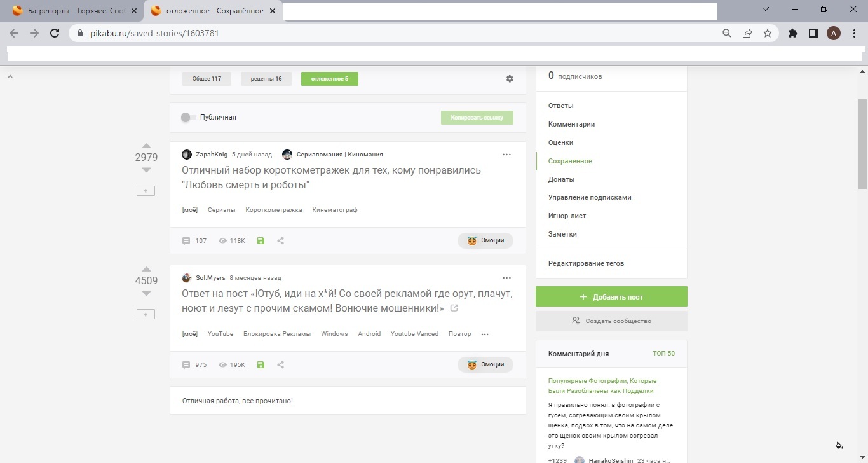Switch to the рецепты 16 folder tab
The width and height of the screenshot is (868, 463).
click(266, 79)
